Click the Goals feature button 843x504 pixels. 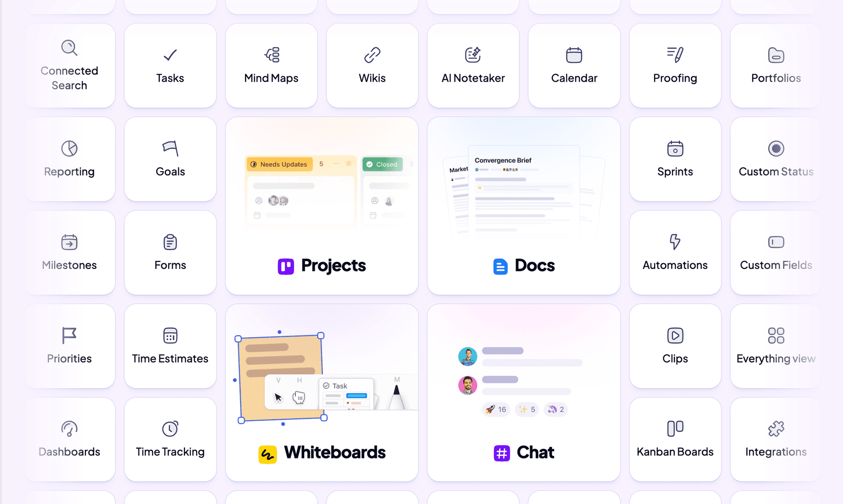170,157
